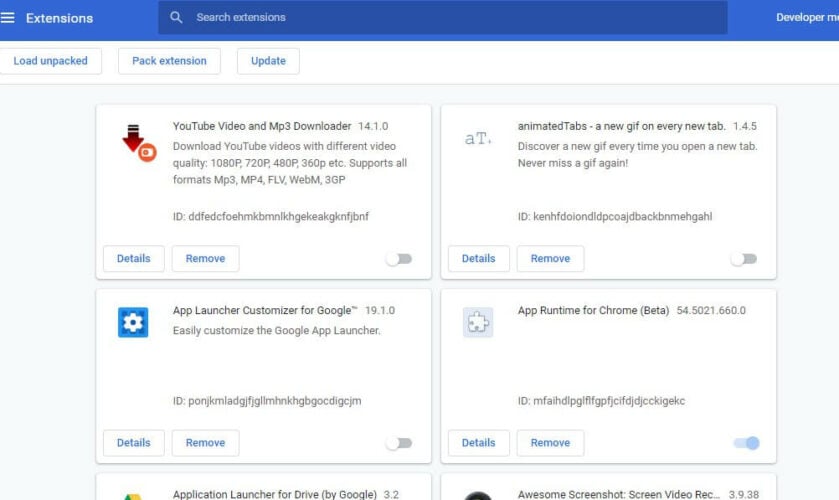Click the search magnifier icon
Screen dimensions: 839x500
click(x=176, y=17)
